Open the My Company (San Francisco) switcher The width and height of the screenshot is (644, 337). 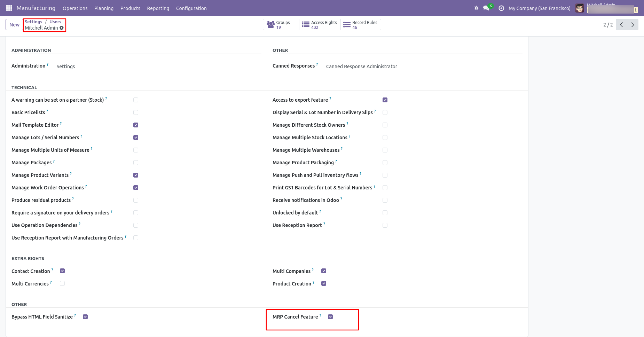[x=539, y=8]
